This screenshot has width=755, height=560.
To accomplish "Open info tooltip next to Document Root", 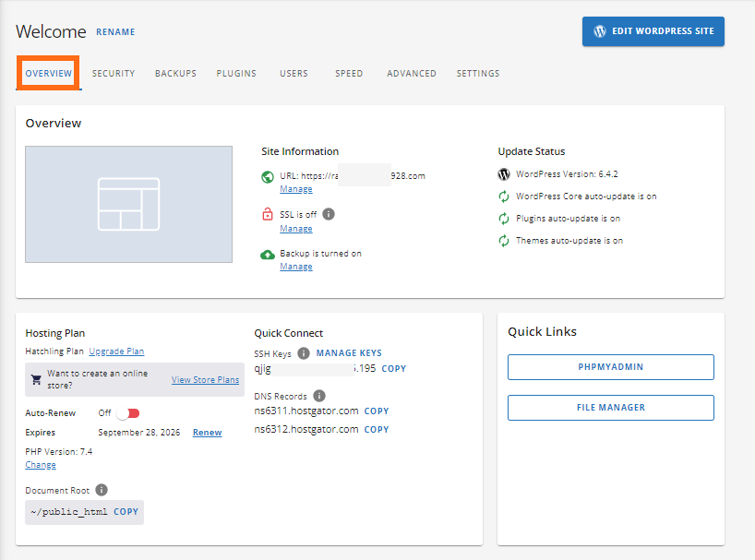I will click(x=102, y=490).
